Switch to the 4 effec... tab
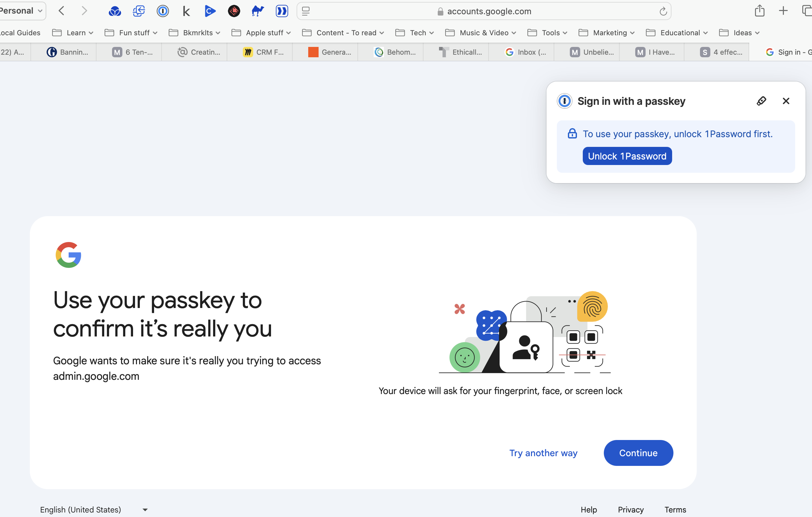Viewport: 812px width, 517px height. (x=716, y=52)
